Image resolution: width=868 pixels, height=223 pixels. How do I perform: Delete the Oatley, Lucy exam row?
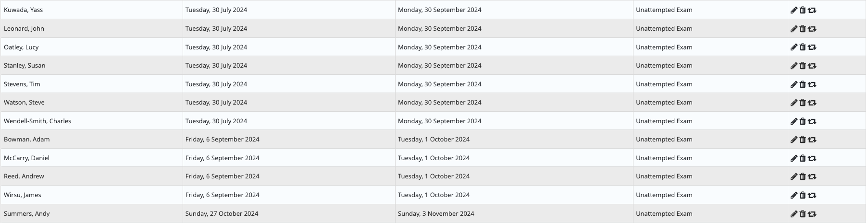click(803, 47)
